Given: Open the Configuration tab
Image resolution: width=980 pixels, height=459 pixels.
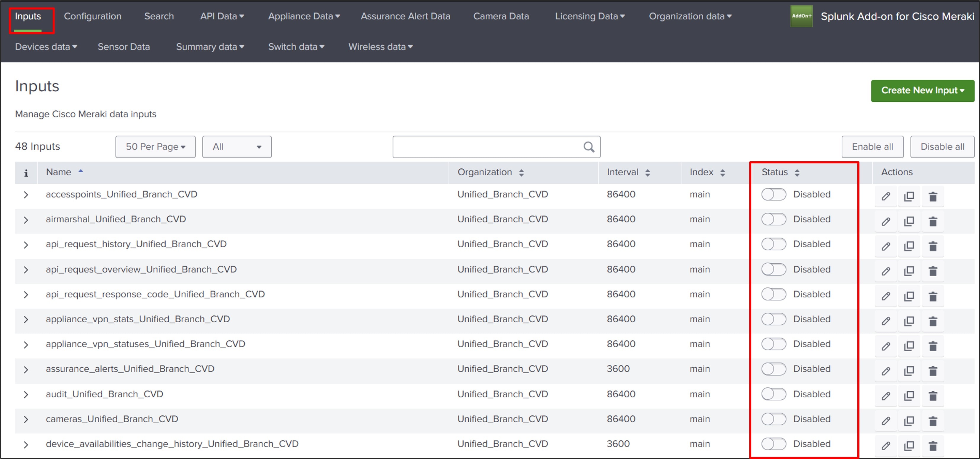Looking at the screenshot, I should coord(92,16).
